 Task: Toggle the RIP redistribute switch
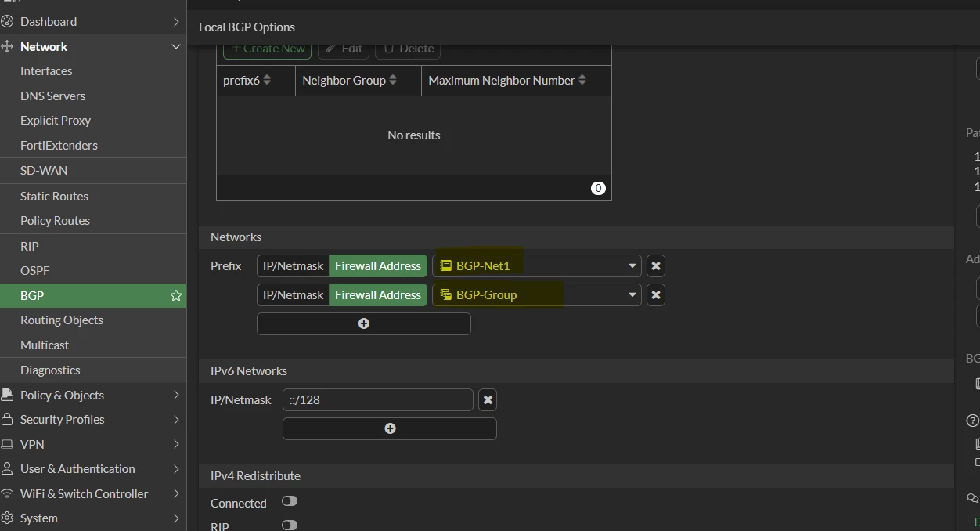point(290,526)
